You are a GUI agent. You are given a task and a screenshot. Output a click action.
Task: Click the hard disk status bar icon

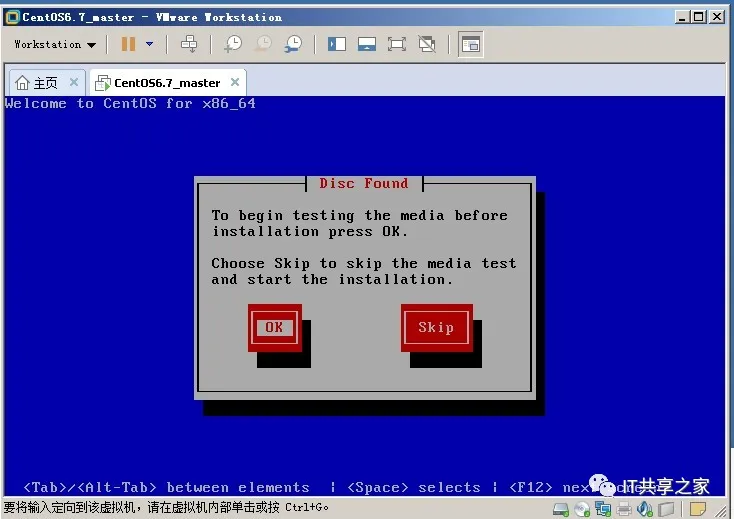[561, 509]
